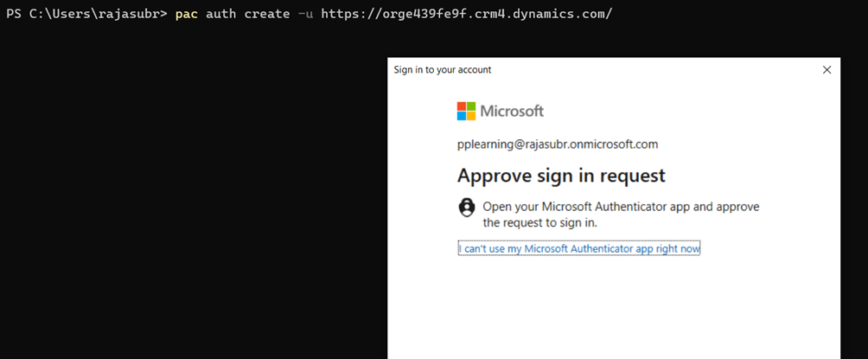Close the sign-in dialog window

pos(827,69)
